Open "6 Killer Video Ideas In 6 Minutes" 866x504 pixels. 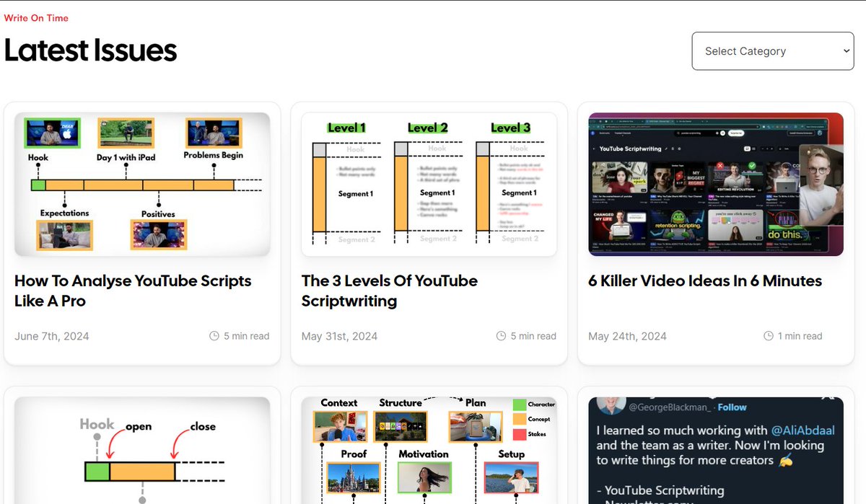705,280
